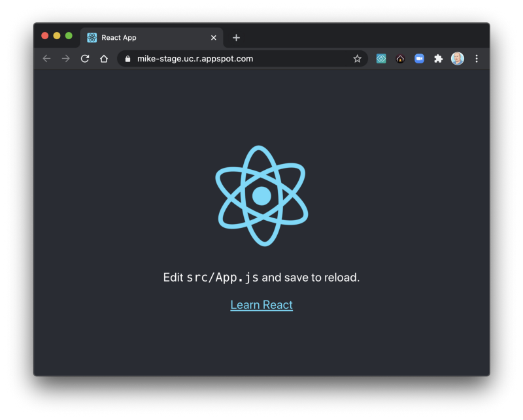The width and height of the screenshot is (523, 420).
Task: View site info via padlock icon
Action: pyautogui.click(x=127, y=59)
